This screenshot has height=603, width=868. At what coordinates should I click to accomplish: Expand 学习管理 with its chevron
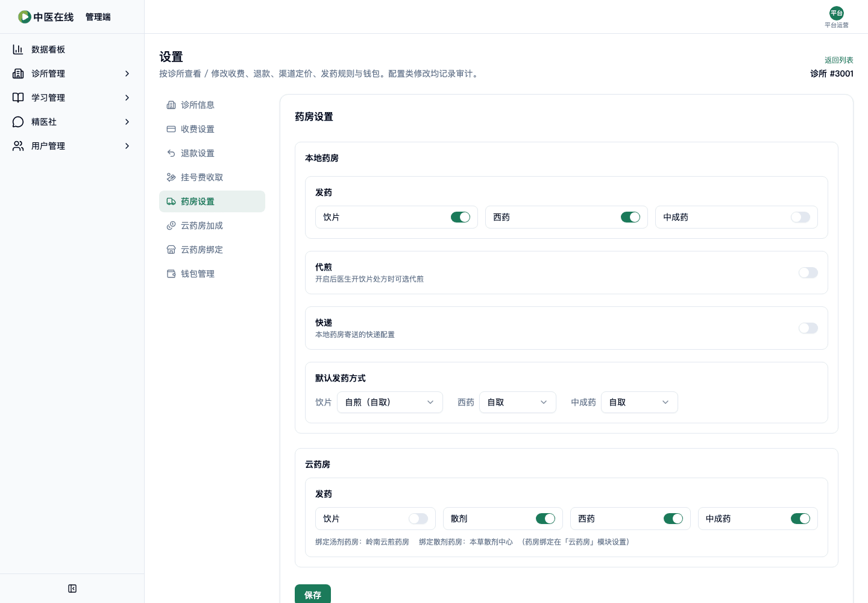point(127,98)
